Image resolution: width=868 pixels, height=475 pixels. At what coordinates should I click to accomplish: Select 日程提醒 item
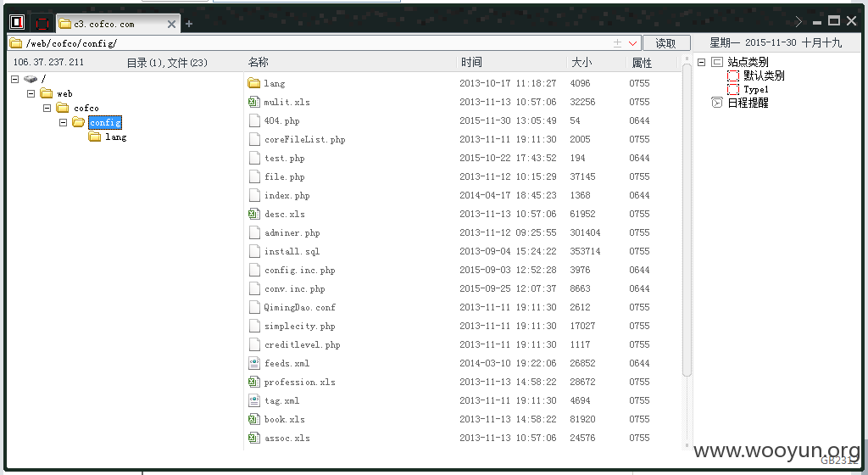click(748, 103)
